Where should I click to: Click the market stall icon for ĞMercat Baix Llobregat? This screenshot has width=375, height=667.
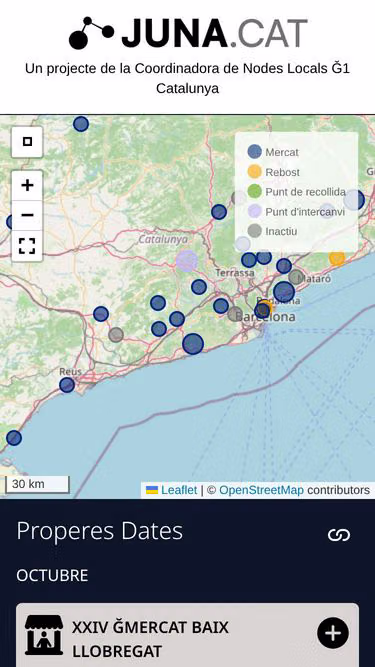(x=44, y=635)
